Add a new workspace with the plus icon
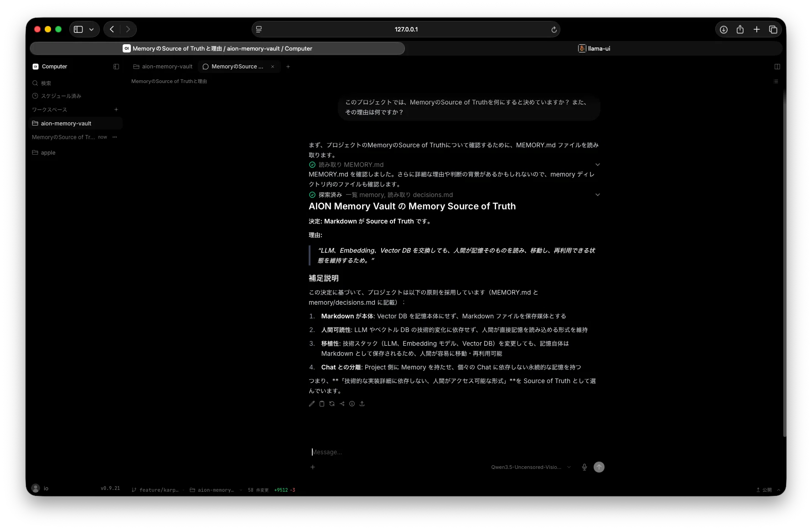The image size is (812, 530). pos(116,109)
